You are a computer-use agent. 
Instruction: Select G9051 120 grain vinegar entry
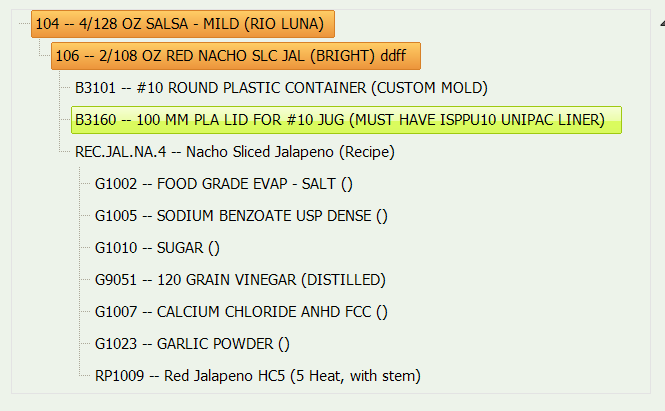[x=240, y=280]
